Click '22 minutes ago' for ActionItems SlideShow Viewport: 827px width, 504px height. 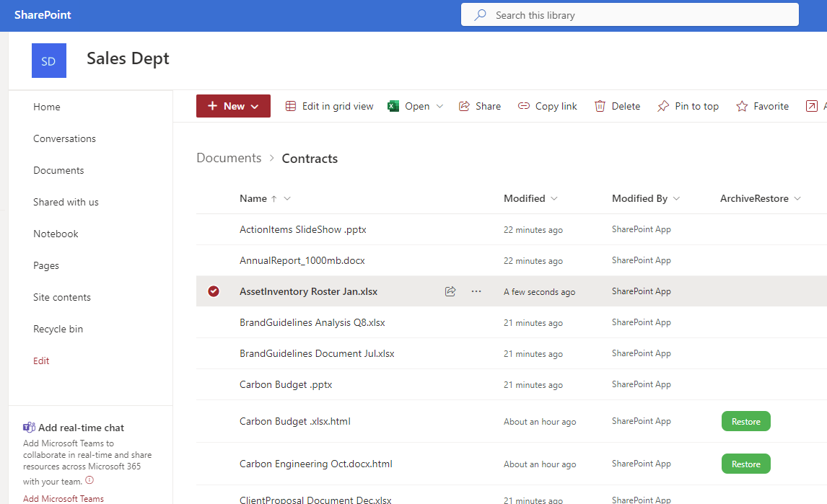(533, 230)
